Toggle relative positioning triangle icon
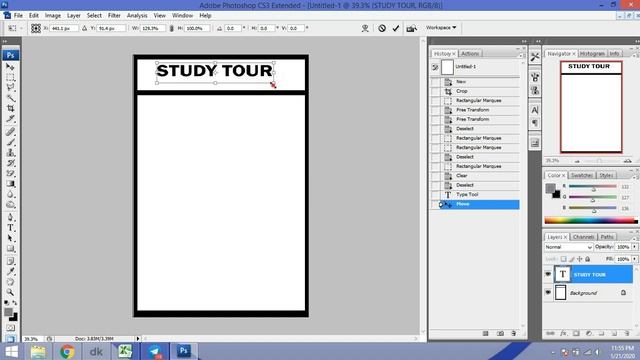The height and width of the screenshot is (360, 640). click(x=84, y=28)
